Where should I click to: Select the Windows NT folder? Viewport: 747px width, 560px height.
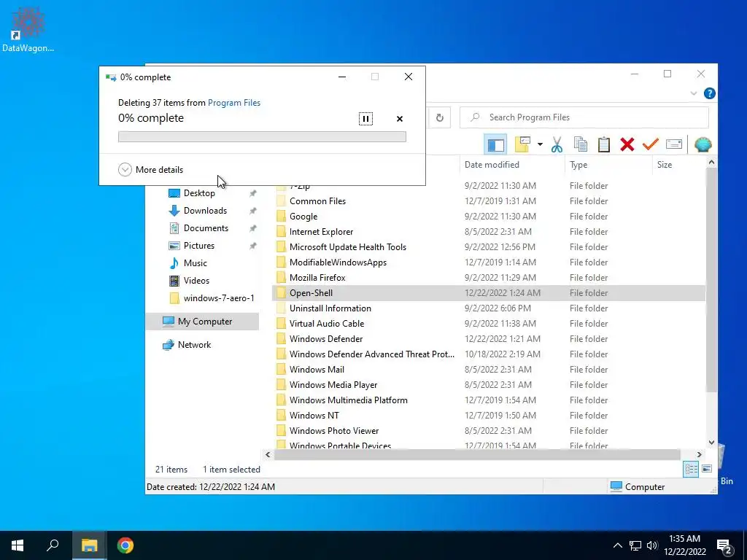tap(314, 415)
